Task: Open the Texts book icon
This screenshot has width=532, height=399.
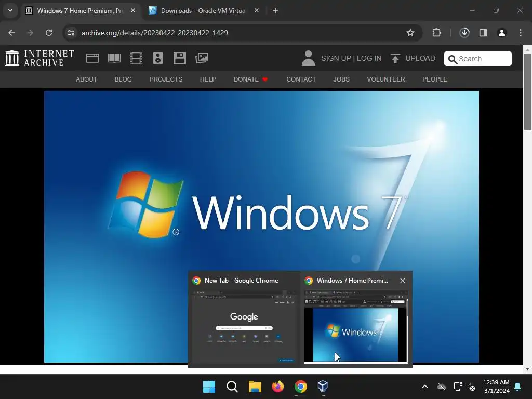Action: tap(114, 58)
